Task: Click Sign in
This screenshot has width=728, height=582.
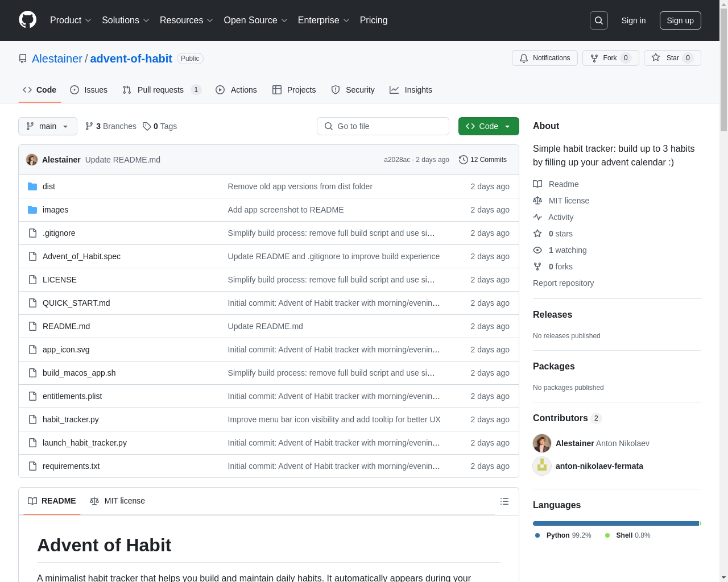Action: click(634, 20)
